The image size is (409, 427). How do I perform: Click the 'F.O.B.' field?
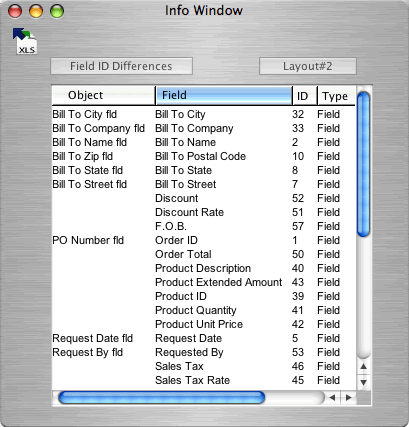tap(171, 226)
